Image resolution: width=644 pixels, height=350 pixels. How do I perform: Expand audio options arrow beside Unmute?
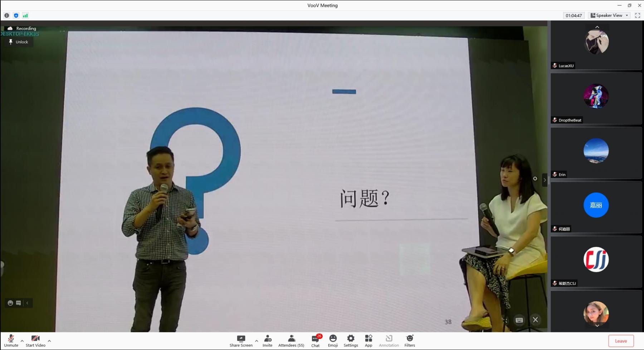coord(22,341)
